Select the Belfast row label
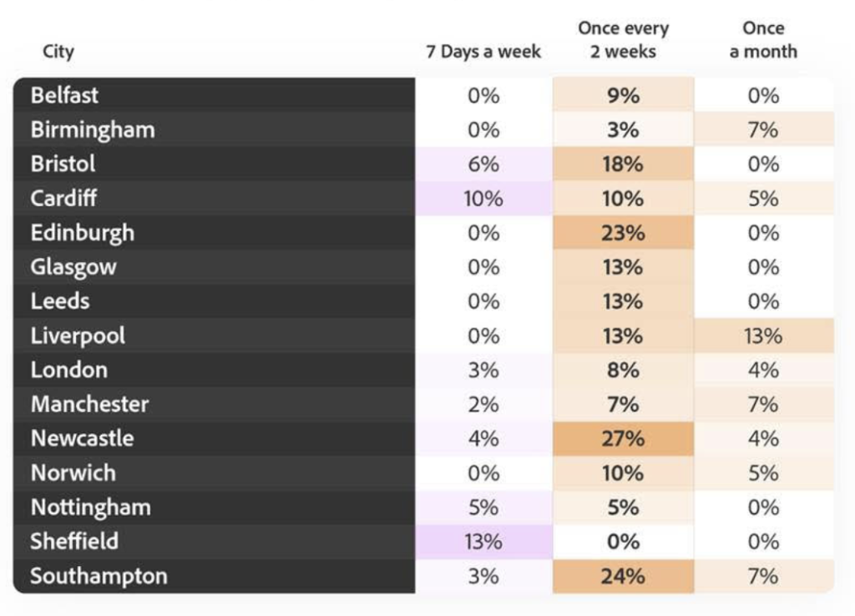Screen dimensions: 855x616 [x=64, y=95]
